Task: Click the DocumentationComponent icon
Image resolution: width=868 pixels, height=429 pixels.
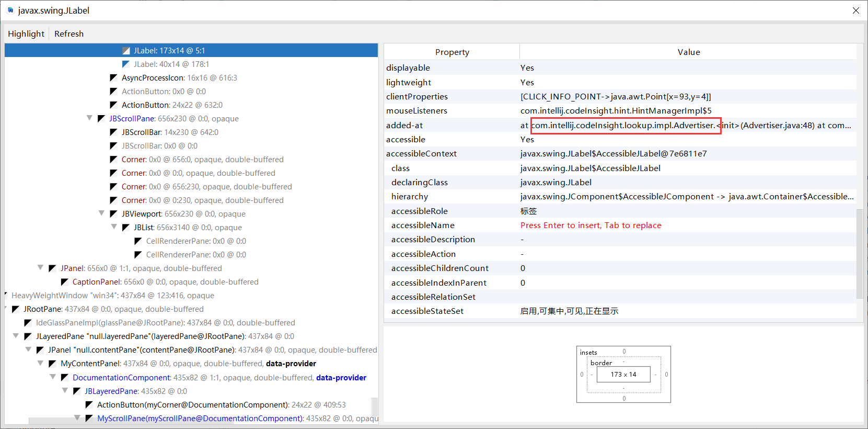Action: (65, 377)
